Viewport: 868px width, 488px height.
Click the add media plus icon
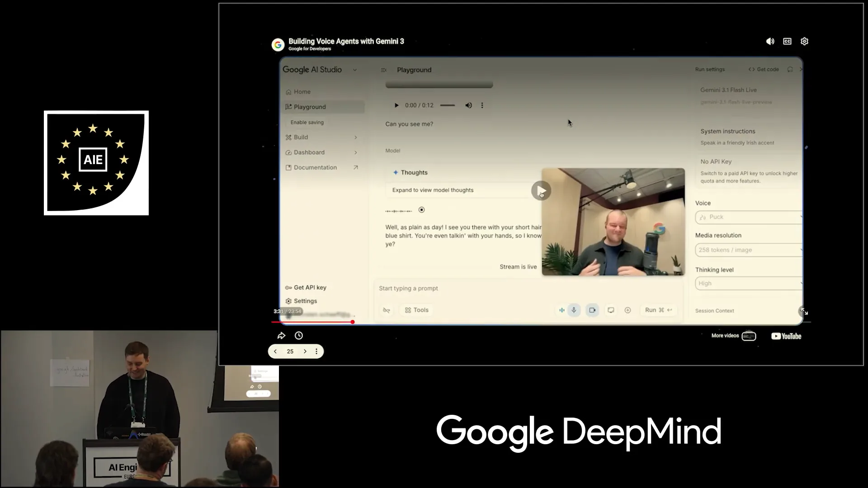627,310
